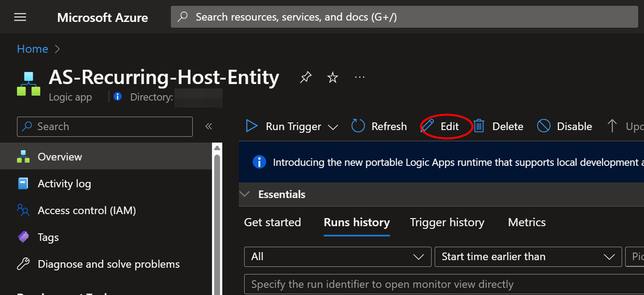
Task: Click the Overview sidebar icon
Action: pos(23,157)
